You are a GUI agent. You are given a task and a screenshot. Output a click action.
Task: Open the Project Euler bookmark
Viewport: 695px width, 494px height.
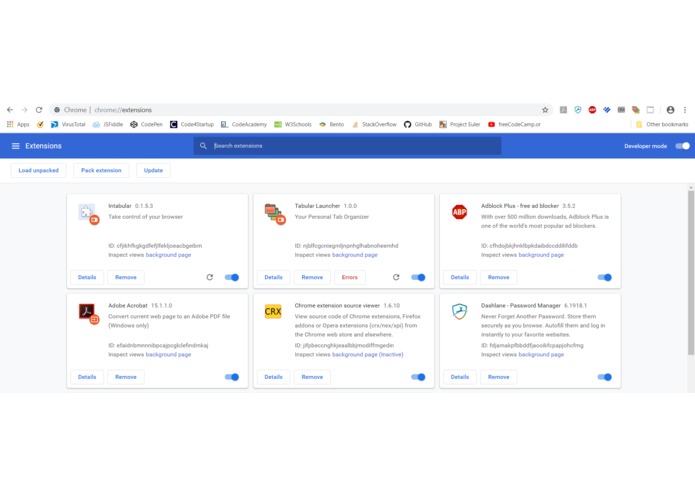click(460, 124)
